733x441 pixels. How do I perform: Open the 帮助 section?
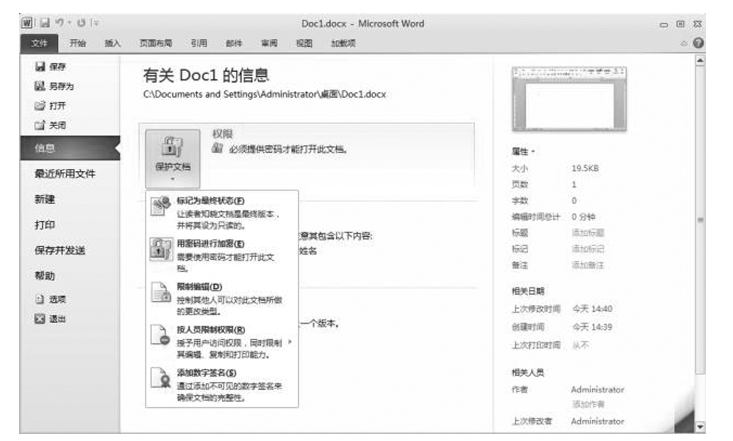tap(45, 276)
